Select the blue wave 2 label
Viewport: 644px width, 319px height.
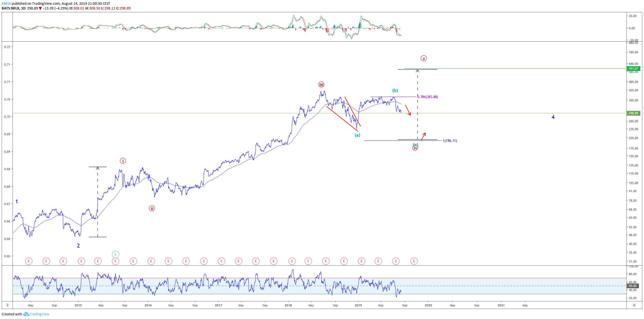pyautogui.click(x=78, y=246)
